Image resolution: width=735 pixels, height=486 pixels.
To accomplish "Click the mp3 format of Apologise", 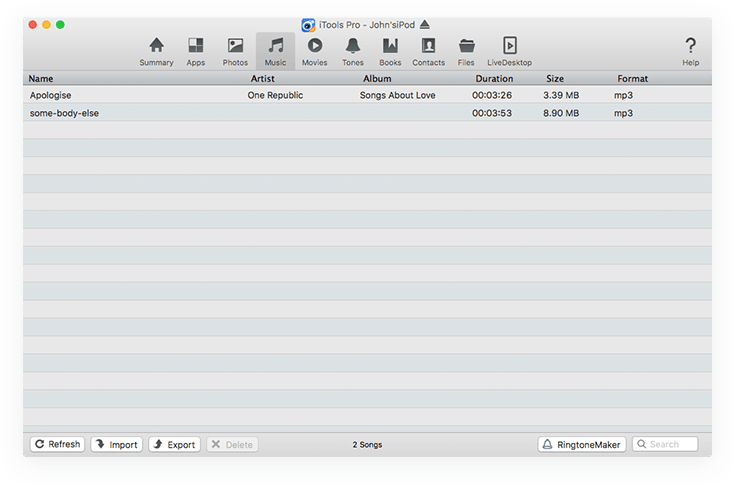I will (623, 95).
